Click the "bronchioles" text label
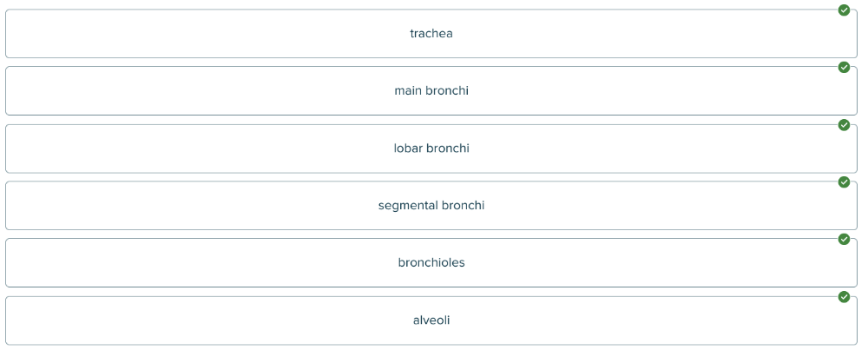 point(431,263)
